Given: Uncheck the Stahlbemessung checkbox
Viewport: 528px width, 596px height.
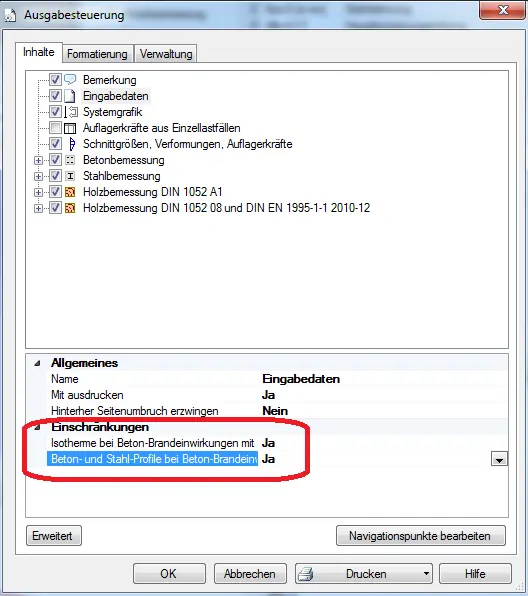Looking at the screenshot, I should tap(55, 176).
